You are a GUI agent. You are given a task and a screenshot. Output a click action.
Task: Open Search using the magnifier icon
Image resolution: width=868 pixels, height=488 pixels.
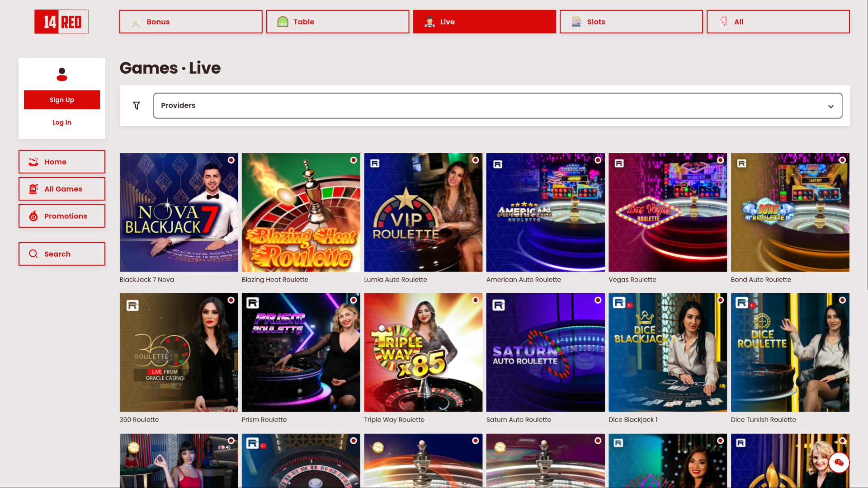pos(33,253)
